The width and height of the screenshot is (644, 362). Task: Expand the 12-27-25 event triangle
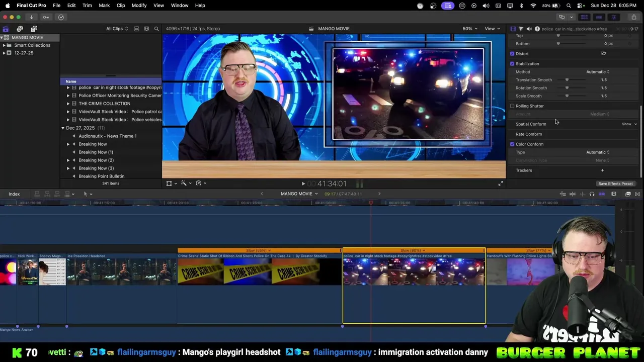[4, 53]
